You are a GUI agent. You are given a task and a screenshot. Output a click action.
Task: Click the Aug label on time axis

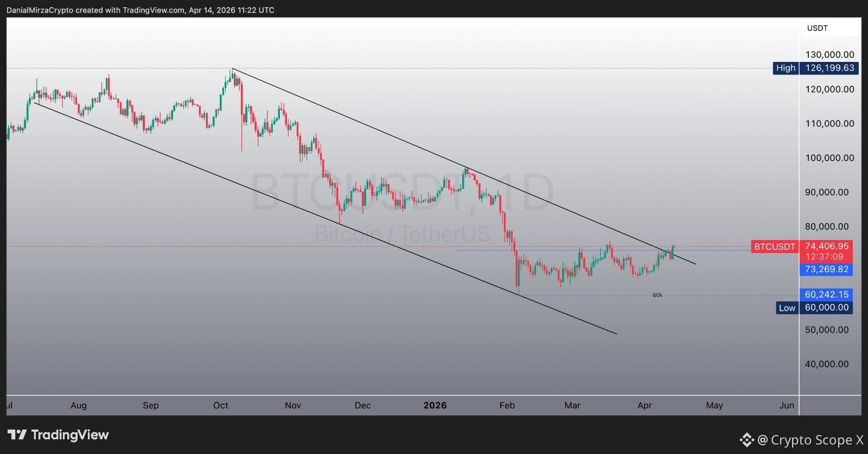point(79,405)
